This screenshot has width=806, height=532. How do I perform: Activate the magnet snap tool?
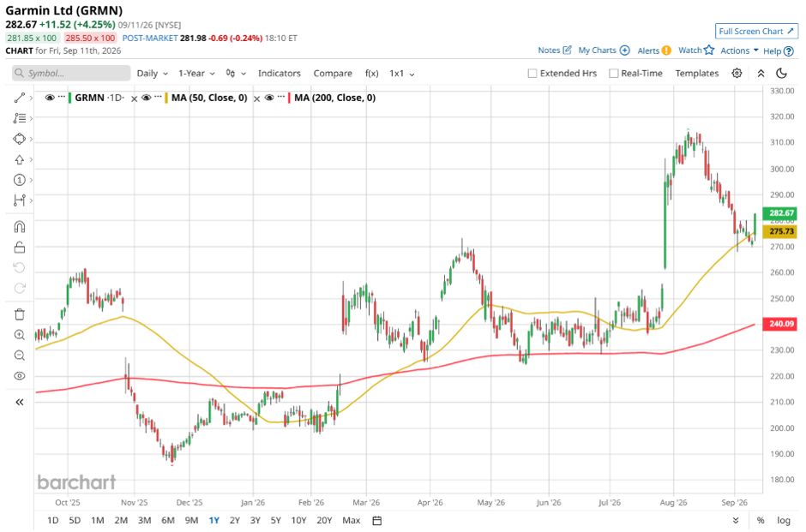coord(19,226)
